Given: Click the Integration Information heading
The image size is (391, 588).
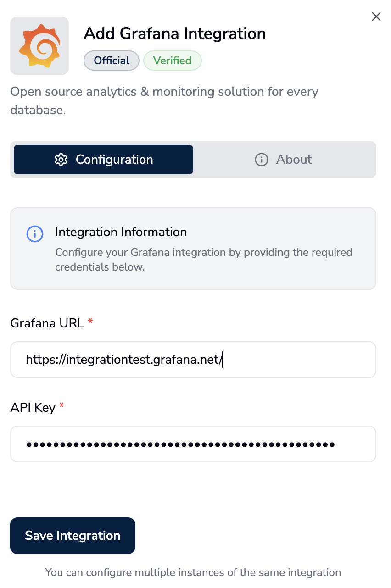Looking at the screenshot, I should 121,232.
